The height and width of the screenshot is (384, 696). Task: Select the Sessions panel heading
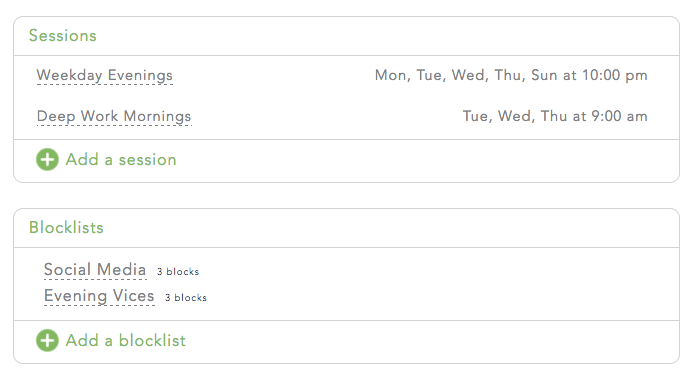pos(63,36)
